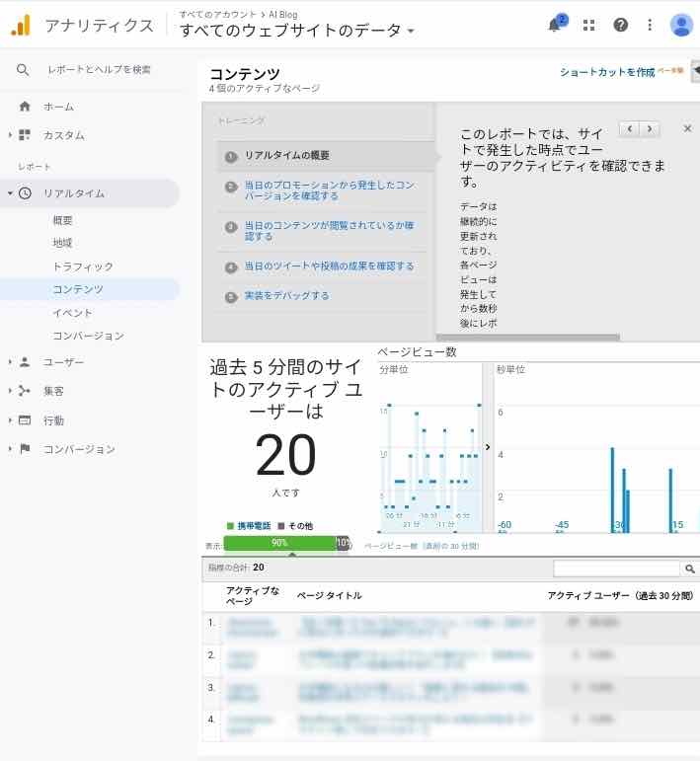Sort by ページ タイトル column header

pyautogui.click(x=330, y=595)
